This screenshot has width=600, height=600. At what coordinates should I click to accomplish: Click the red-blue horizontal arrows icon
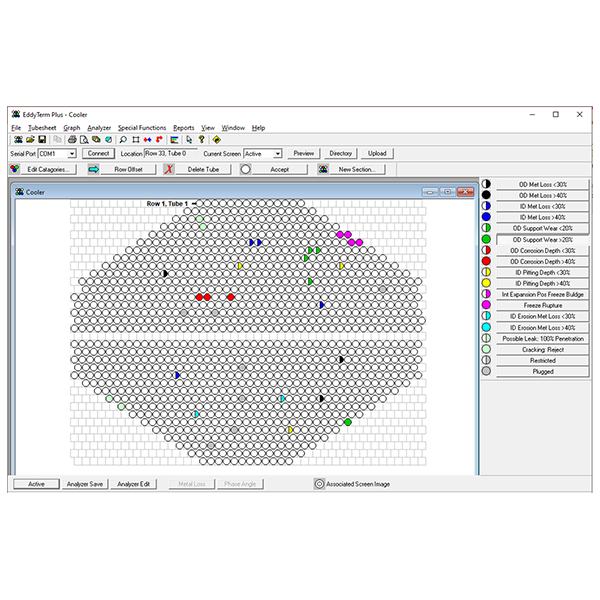tap(147, 140)
